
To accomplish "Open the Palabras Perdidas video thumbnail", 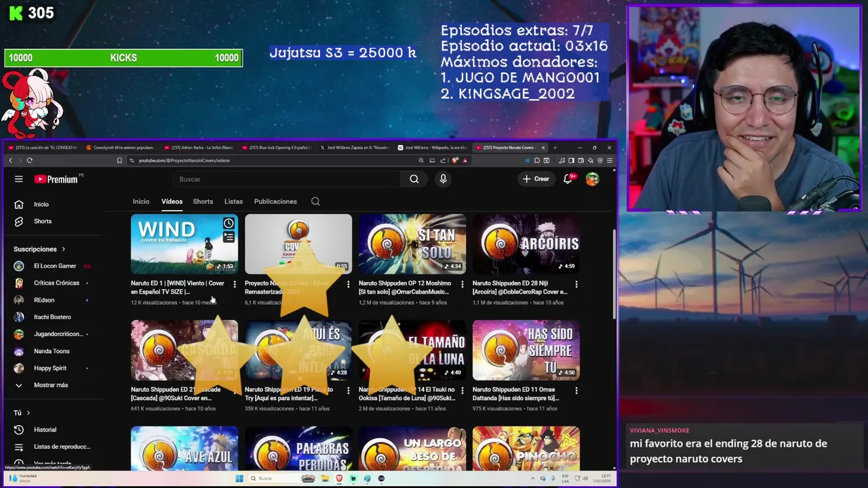I will click(x=298, y=448).
